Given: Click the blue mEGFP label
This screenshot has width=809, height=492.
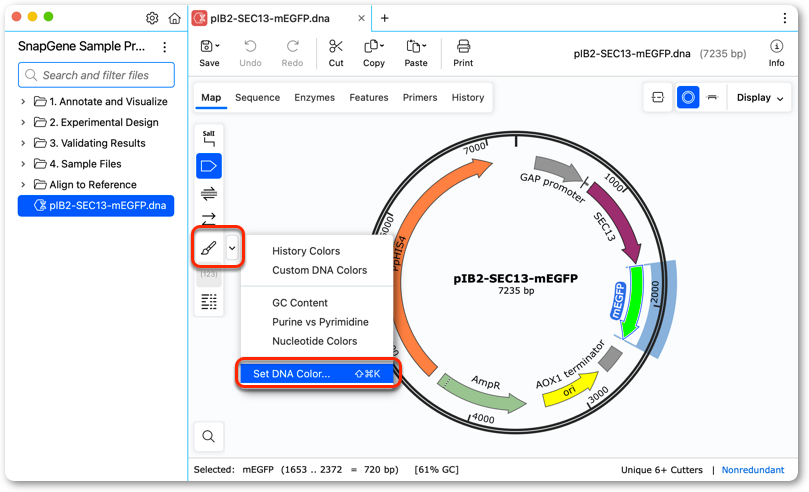Looking at the screenshot, I should [618, 301].
